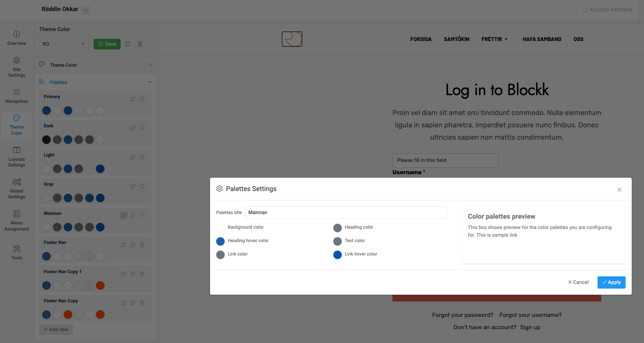The width and height of the screenshot is (644, 343).
Task: Click the site logo in the preview
Action: click(292, 39)
